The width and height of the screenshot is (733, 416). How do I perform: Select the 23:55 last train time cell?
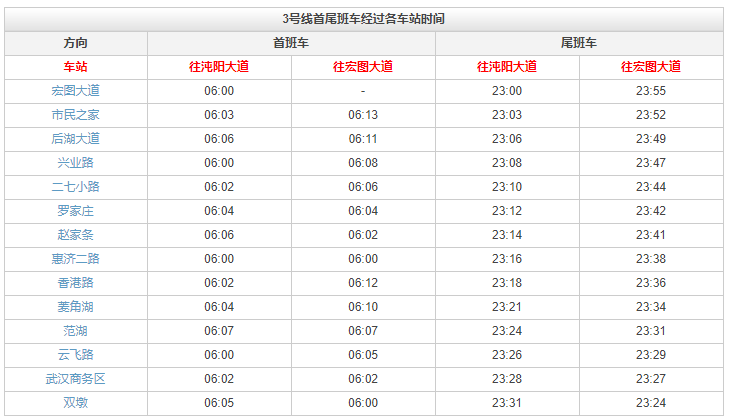(x=651, y=91)
